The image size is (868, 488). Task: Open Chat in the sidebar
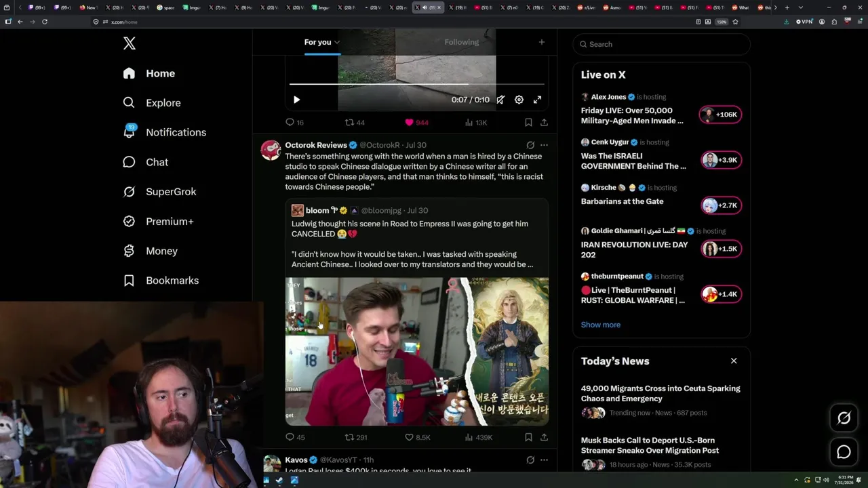coord(145,162)
